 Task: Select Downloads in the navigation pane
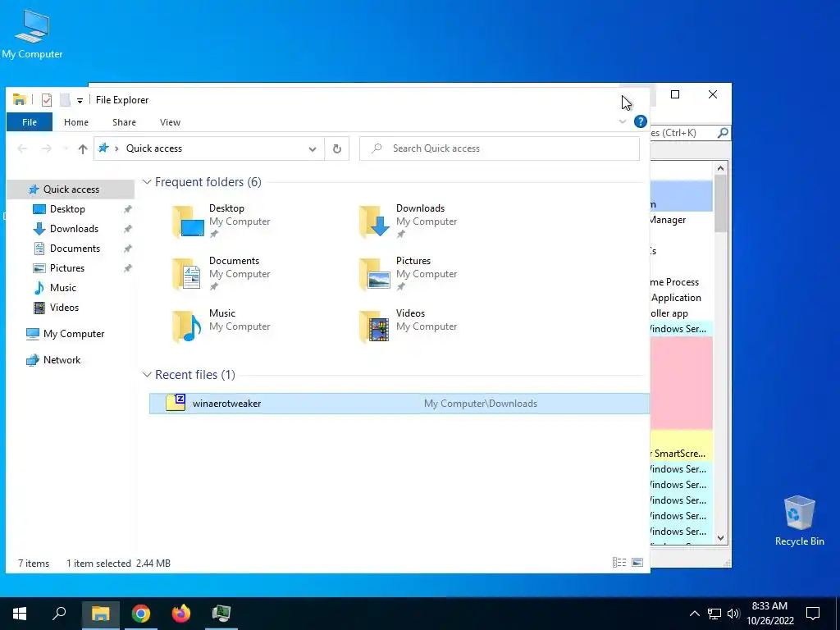click(x=74, y=229)
